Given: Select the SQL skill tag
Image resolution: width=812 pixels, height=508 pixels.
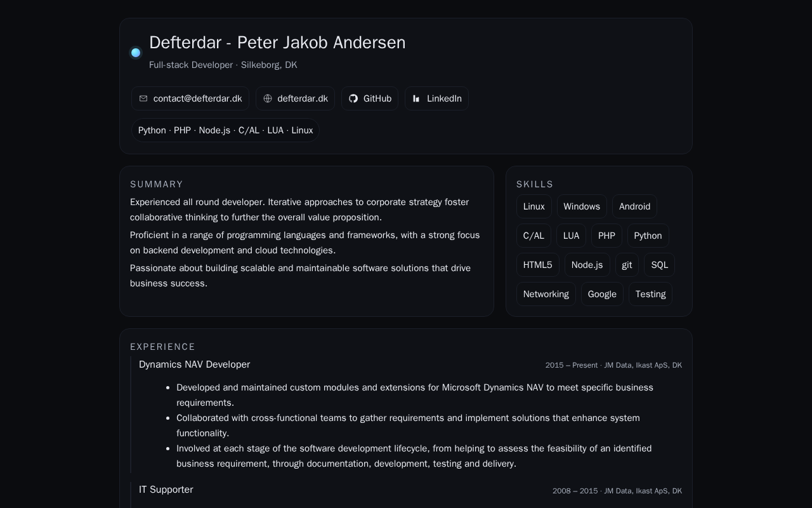Looking at the screenshot, I should click(659, 265).
